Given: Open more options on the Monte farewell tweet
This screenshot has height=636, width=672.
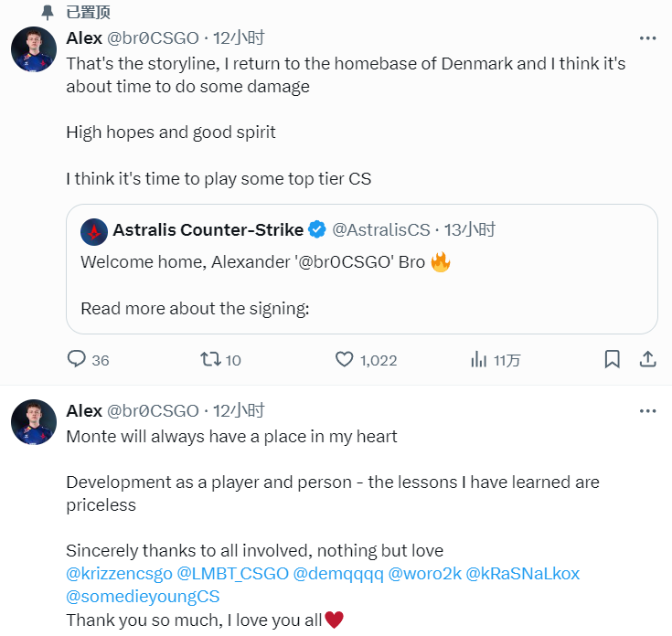Looking at the screenshot, I should click(647, 411).
